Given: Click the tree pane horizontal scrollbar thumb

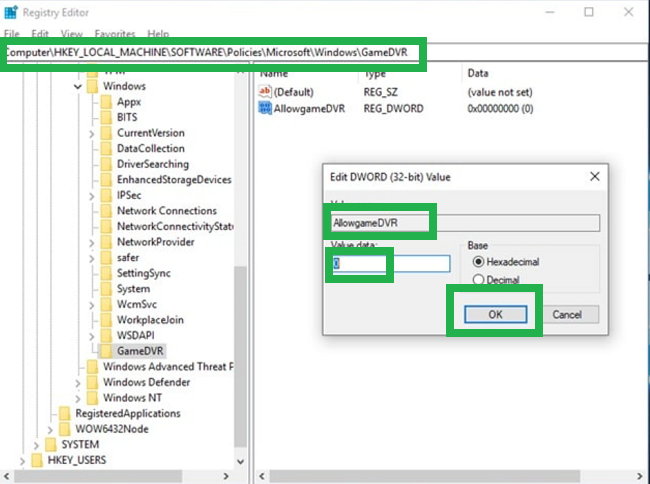Looking at the screenshot, I should pyautogui.click(x=97, y=476).
